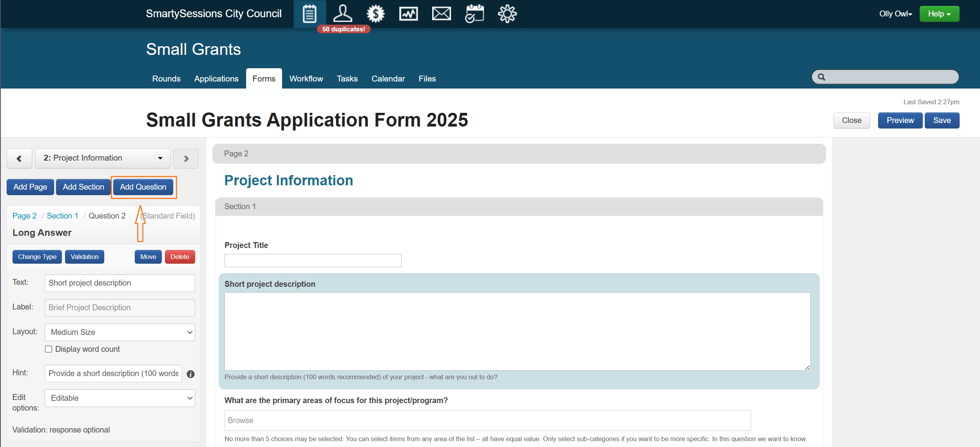Open the dollar funding icon
This screenshot has width=980, height=447.
(x=375, y=14)
